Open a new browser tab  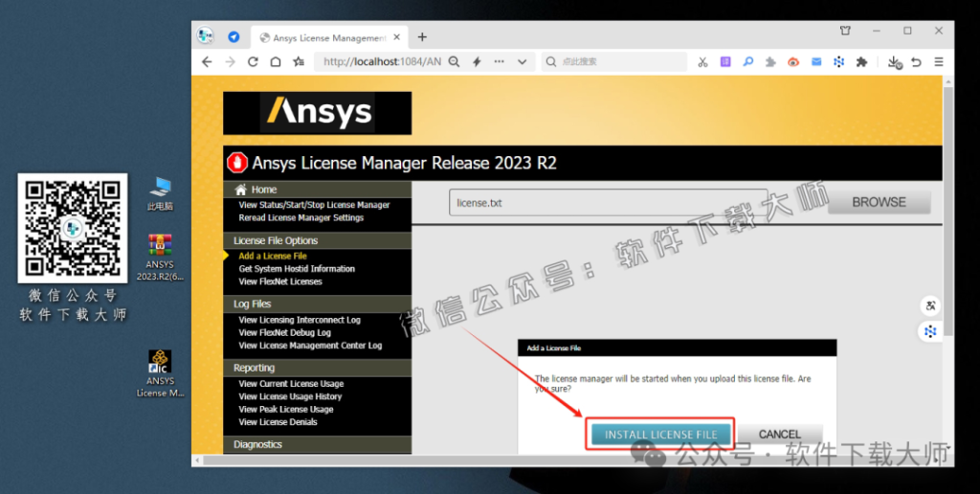pos(422,37)
